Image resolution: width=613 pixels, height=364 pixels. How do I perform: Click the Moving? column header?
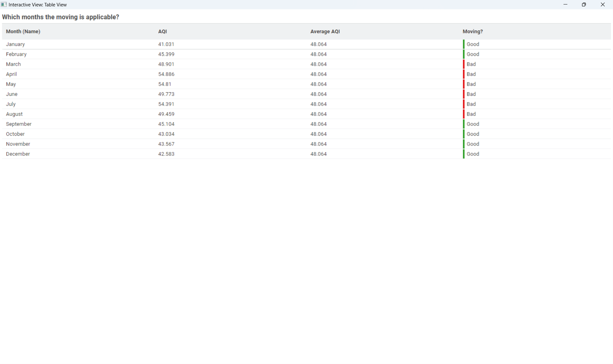point(473,32)
